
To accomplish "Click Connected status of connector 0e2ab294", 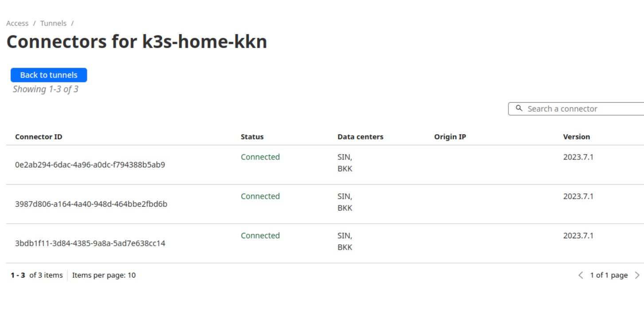I will 260,157.
